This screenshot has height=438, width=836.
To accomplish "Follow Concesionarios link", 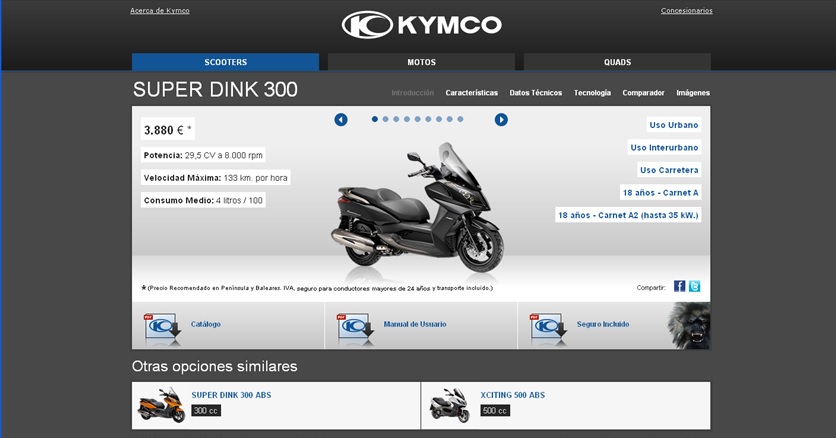I will [x=687, y=11].
